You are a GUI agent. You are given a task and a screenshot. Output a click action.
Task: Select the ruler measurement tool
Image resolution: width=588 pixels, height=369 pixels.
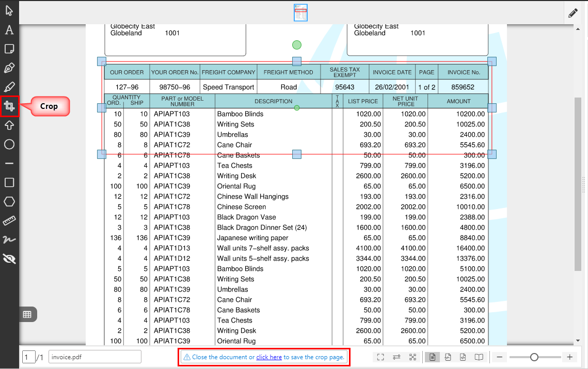click(9, 221)
